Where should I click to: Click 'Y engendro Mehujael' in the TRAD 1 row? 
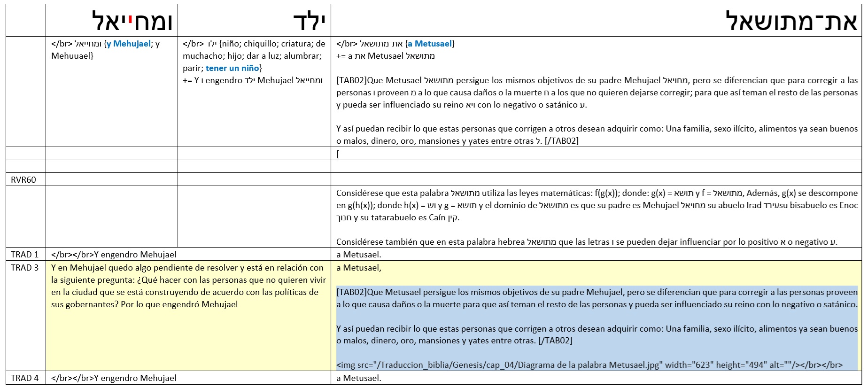click(x=135, y=255)
